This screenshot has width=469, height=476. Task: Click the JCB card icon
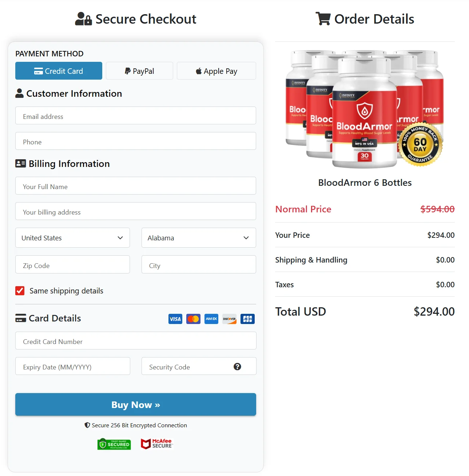tap(247, 319)
